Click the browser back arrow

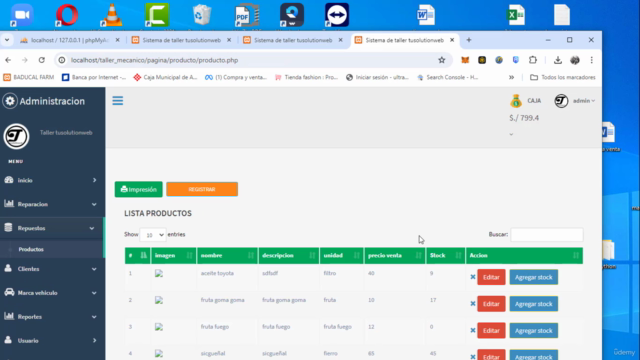tap(8, 60)
